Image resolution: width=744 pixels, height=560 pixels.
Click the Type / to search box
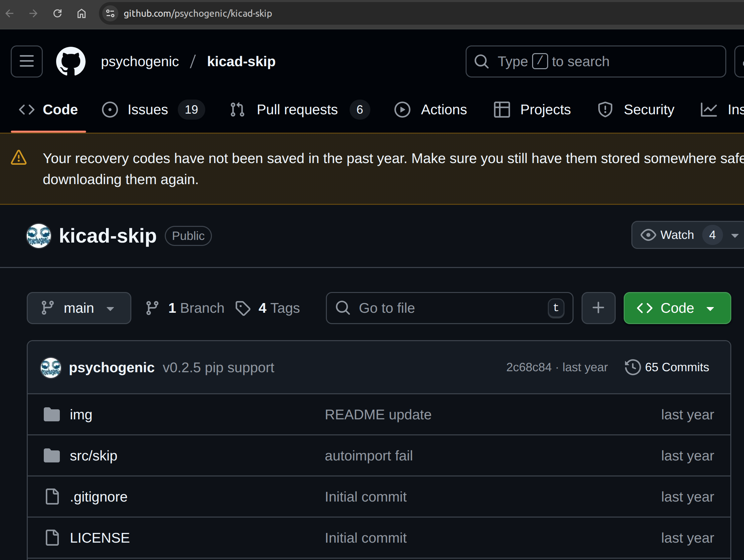[595, 61]
